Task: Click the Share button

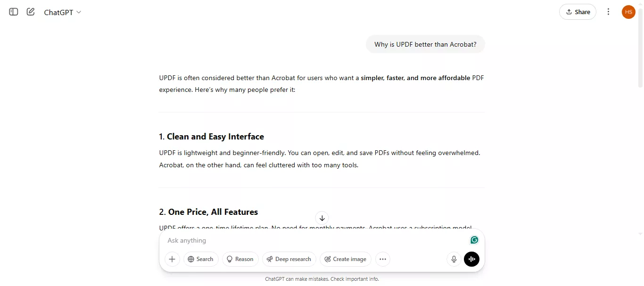Action: (578, 12)
